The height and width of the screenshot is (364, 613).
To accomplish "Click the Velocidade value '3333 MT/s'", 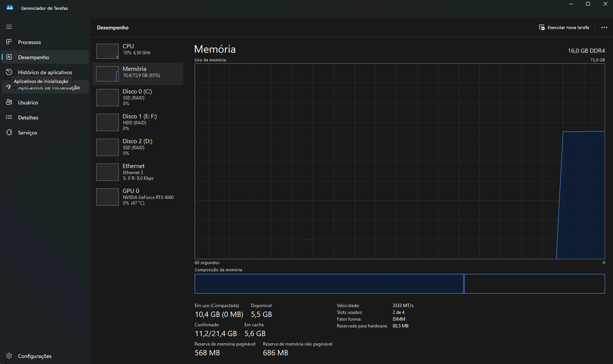I will [403, 305].
